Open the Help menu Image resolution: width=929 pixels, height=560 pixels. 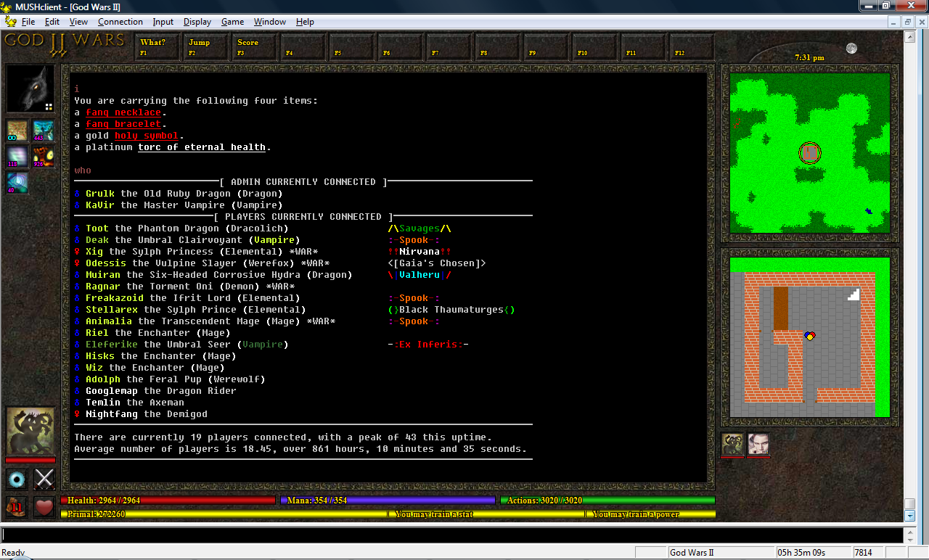(x=305, y=22)
